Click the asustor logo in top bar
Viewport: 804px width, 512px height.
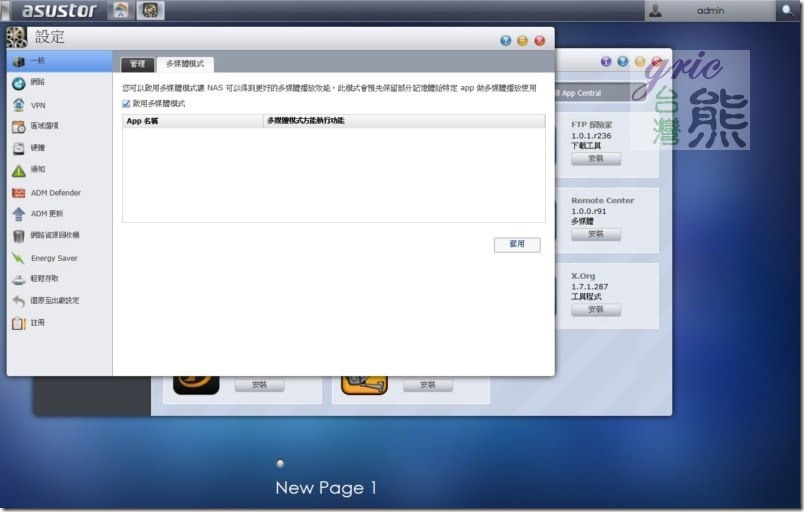tap(59, 10)
